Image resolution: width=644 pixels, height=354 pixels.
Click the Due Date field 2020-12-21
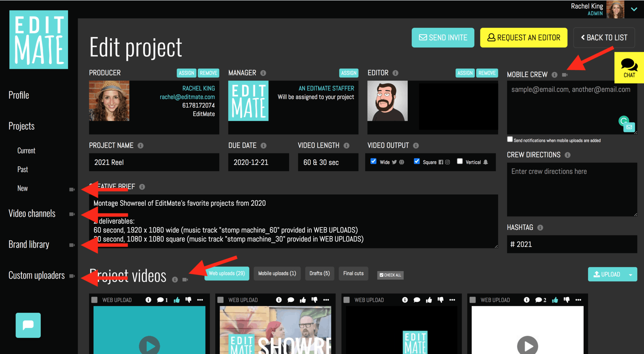259,162
